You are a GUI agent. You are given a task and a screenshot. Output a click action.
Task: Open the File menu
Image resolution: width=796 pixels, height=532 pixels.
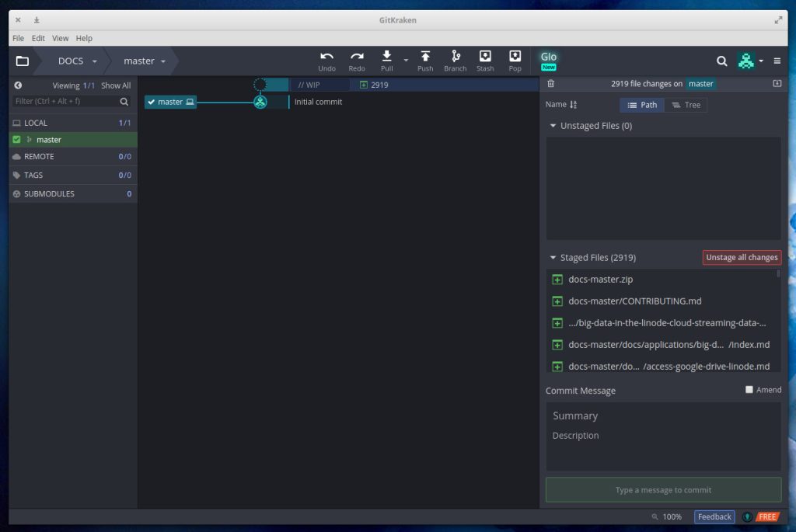18,38
